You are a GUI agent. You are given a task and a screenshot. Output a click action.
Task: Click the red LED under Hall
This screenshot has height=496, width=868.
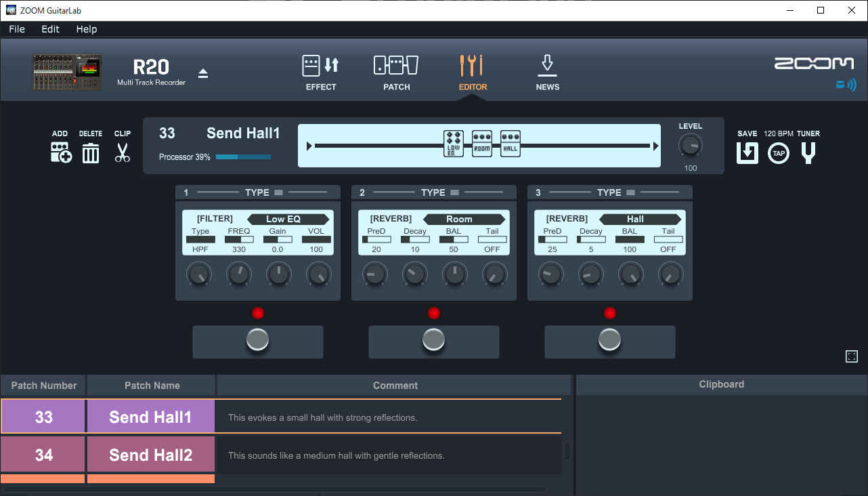[x=610, y=313]
